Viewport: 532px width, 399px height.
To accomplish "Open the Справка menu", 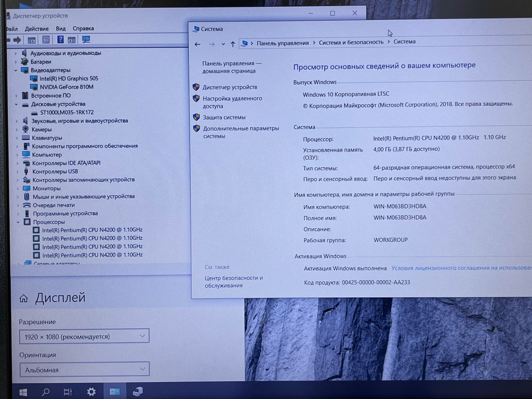I will [x=83, y=28].
